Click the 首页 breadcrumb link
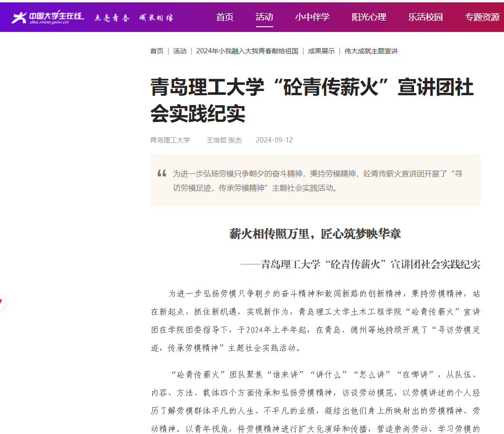The width and height of the screenshot is (504, 434). [x=157, y=51]
